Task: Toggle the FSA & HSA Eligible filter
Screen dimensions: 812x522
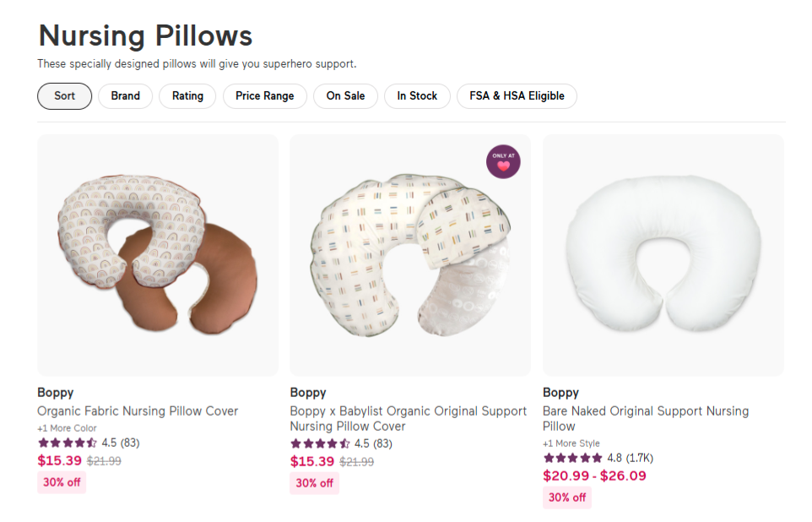Action: pyautogui.click(x=516, y=95)
